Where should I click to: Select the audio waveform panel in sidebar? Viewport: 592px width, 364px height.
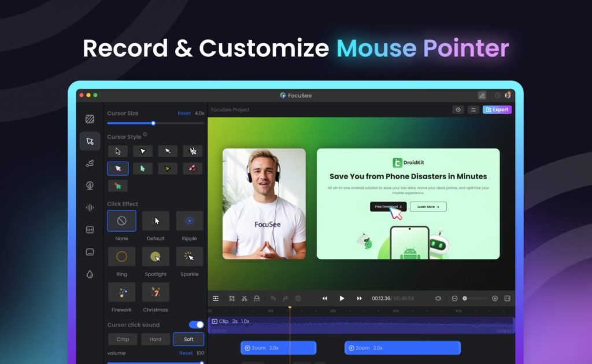pyautogui.click(x=90, y=207)
